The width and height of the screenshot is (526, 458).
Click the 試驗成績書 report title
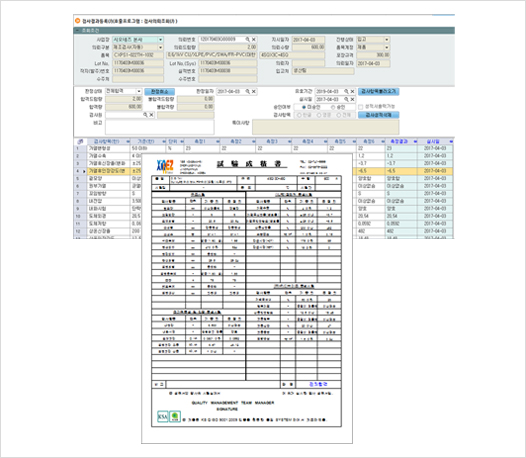[x=251, y=164]
